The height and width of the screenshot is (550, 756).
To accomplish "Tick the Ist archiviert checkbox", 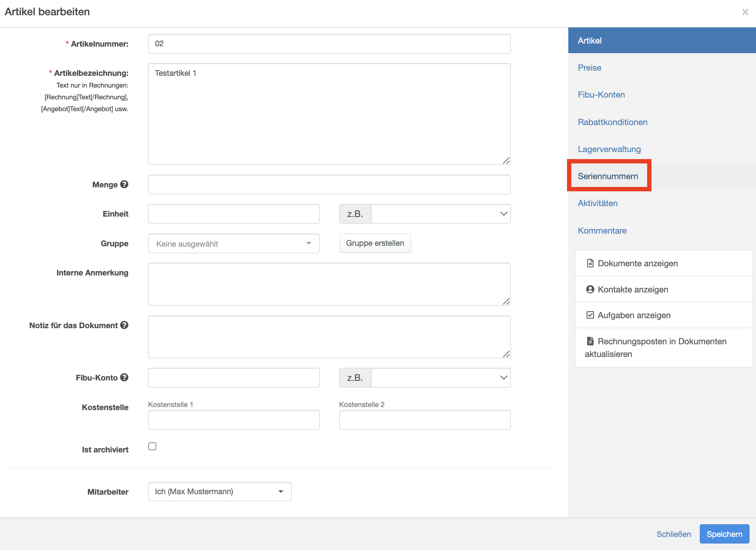I will click(152, 446).
